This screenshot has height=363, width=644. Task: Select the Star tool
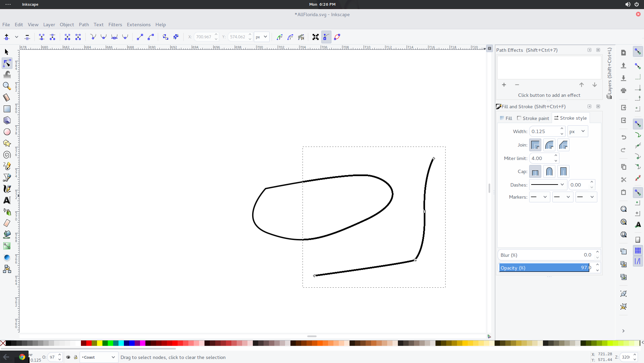(7, 143)
